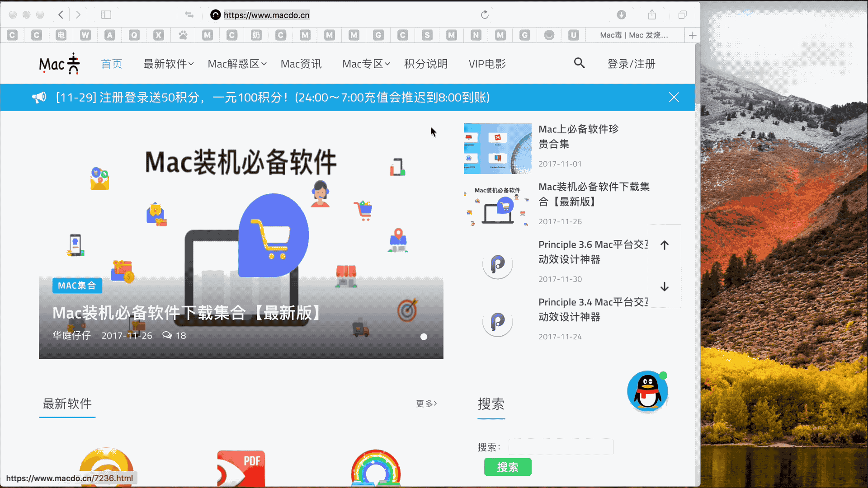Expand the 最新软件 dropdown menu
868x488 pixels.
pos(168,64)
